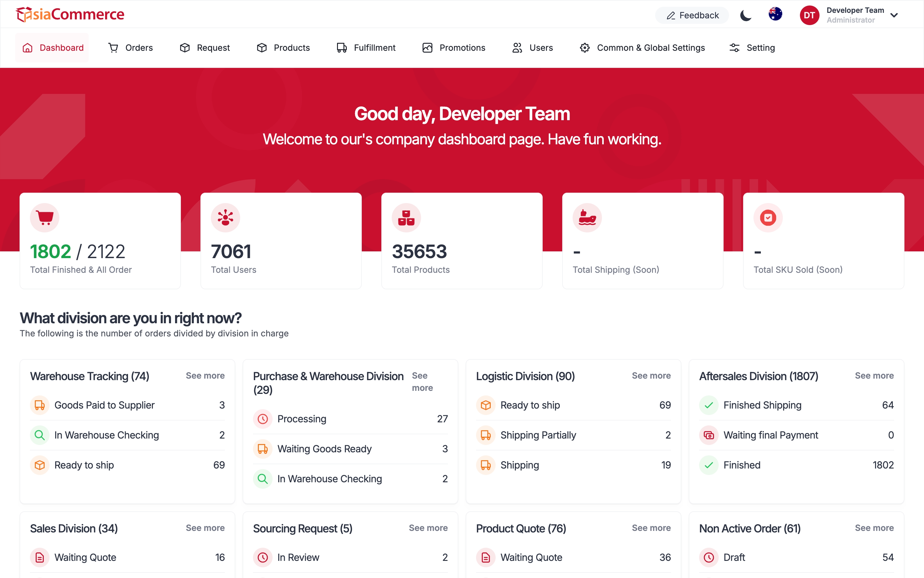This screenshot has height=578, width=924.
Task: Click the Total Users card icon
Action: click(225, 217)
